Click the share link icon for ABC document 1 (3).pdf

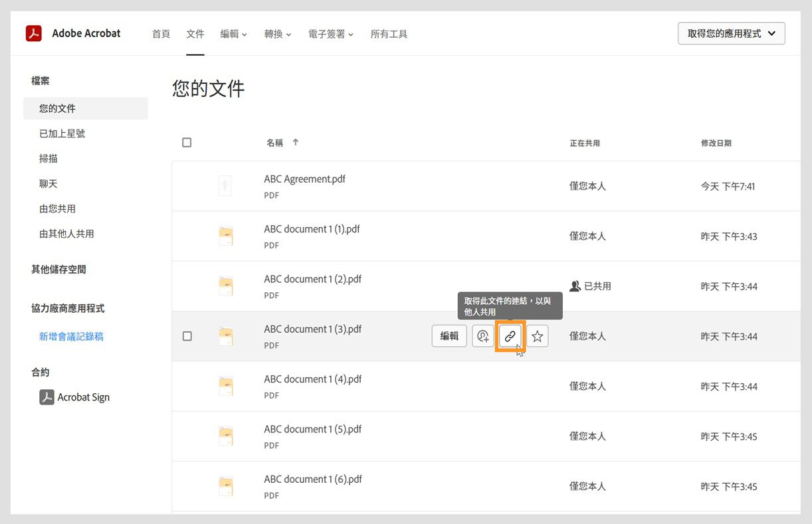click(510, 336)
